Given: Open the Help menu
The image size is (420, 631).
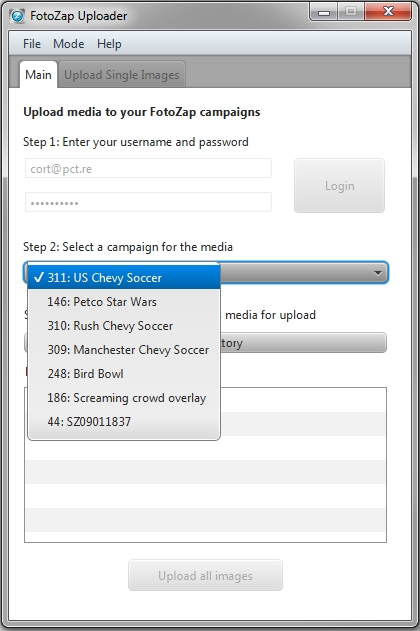Looking at the screenshot, I should [x=109, y=43].
